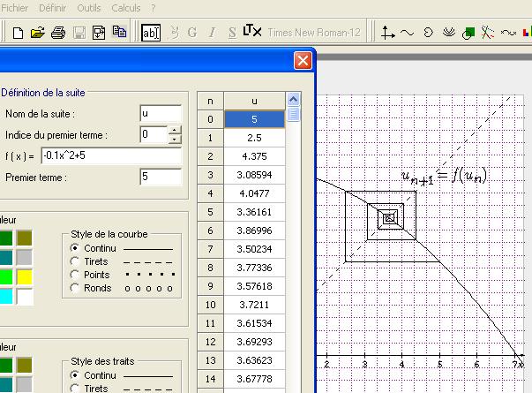Image resolution: width=532 pixels, height=393 pixels.
Task: Select the 'ab|' text insertion tool
Action: 151,33
